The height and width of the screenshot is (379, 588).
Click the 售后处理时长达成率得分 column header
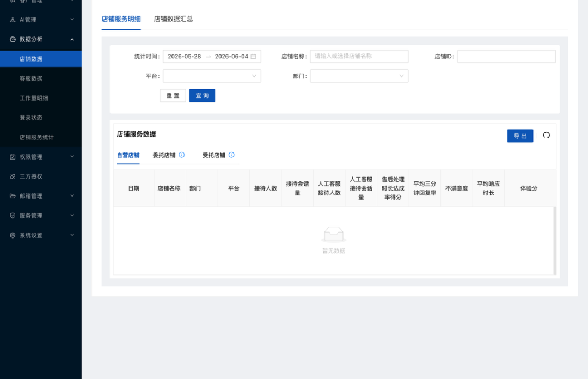(x=393, y=188)
